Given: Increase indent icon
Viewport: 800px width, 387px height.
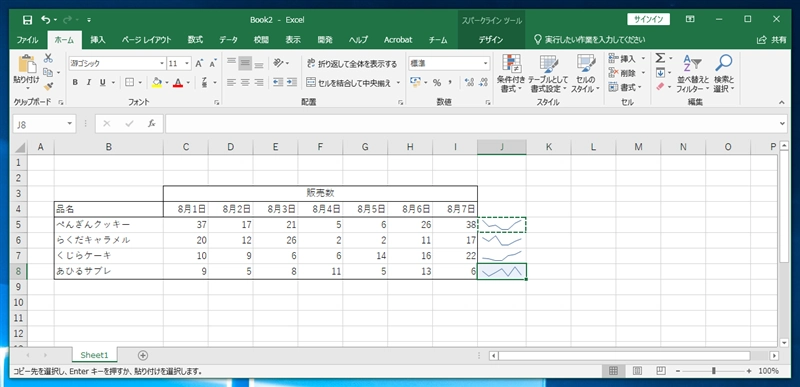Looking at the screenshot, I should tap(291, 82).
